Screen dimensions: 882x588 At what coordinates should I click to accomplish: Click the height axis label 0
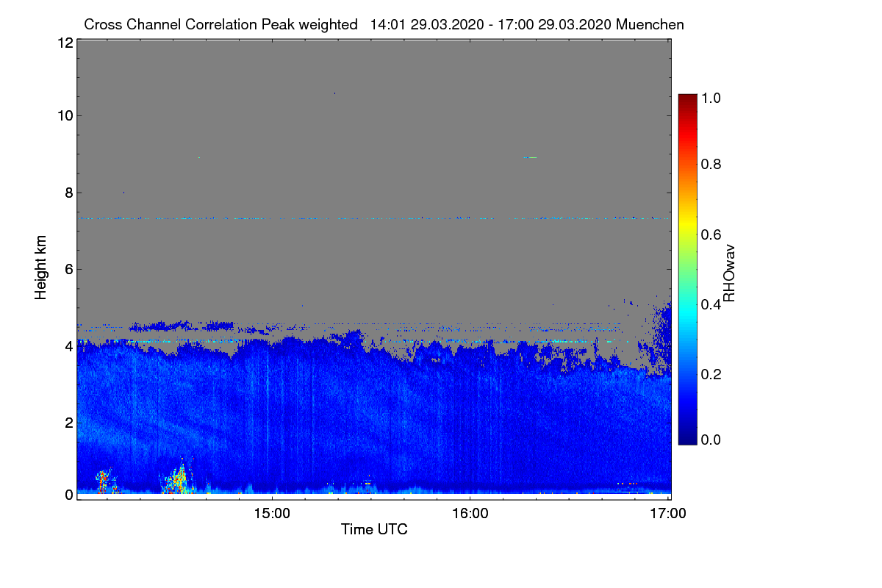pyautogui.click(x=68, y=495)
